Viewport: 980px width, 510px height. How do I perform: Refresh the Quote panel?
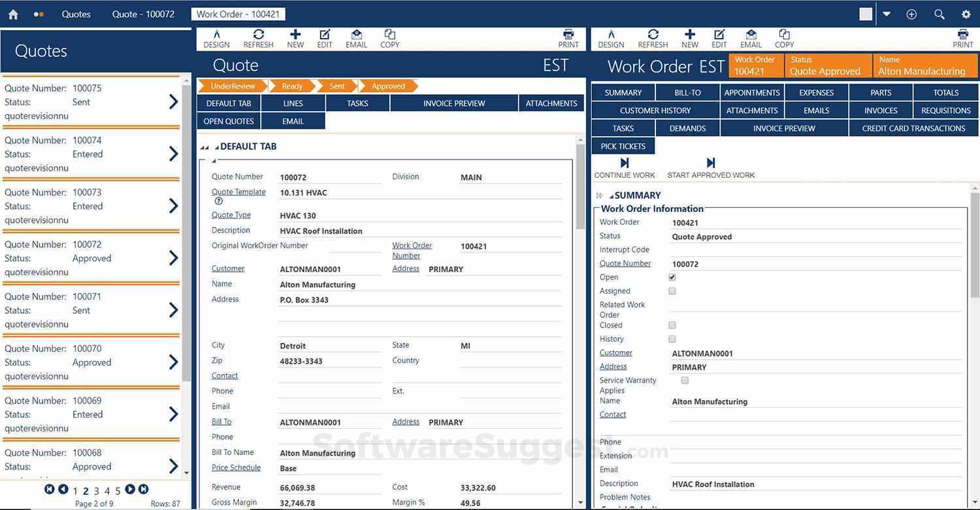tap(258, 37)
